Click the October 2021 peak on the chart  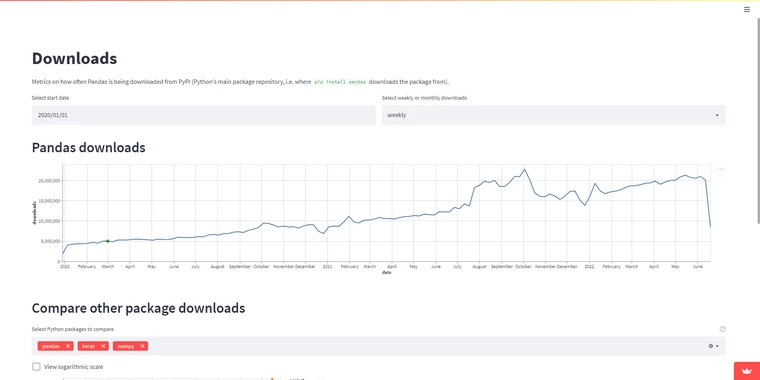(524, 170)
